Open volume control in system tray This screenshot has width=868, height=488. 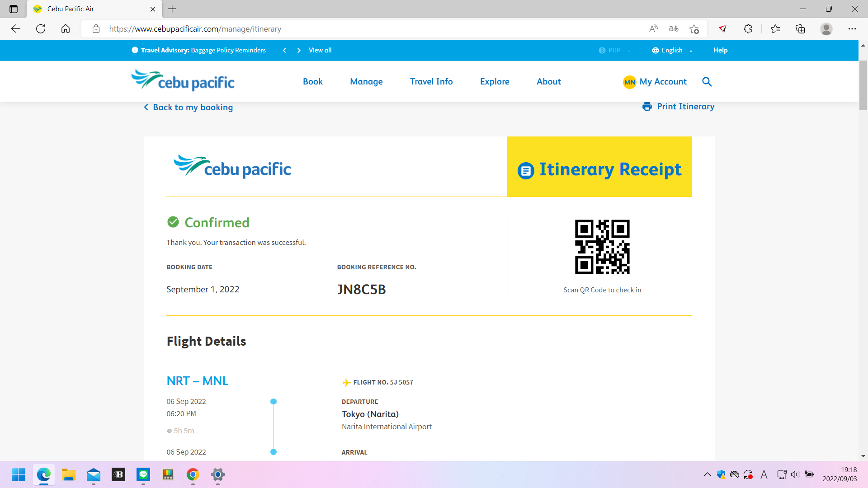(x=795, y=474)
